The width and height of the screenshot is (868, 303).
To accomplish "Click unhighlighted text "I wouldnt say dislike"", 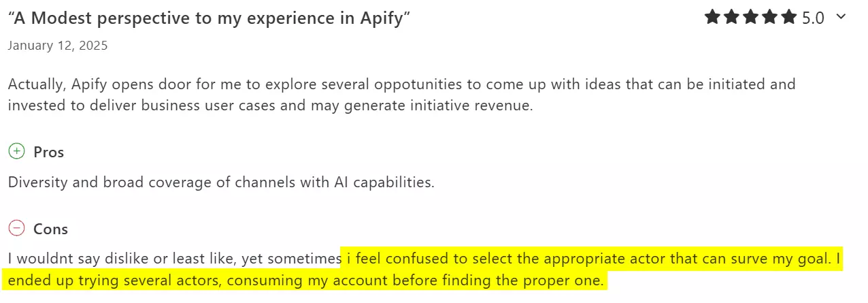I will pos(80,259).
